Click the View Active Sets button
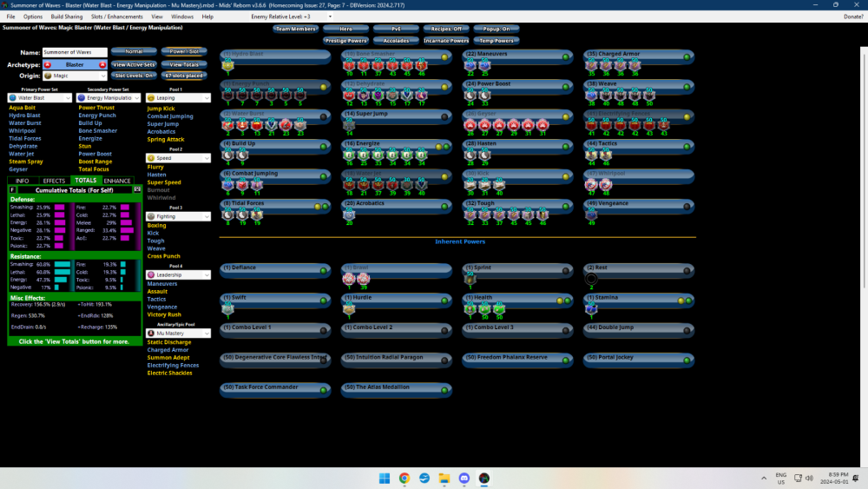Viewport: 868px width, 489px height. 134,64
